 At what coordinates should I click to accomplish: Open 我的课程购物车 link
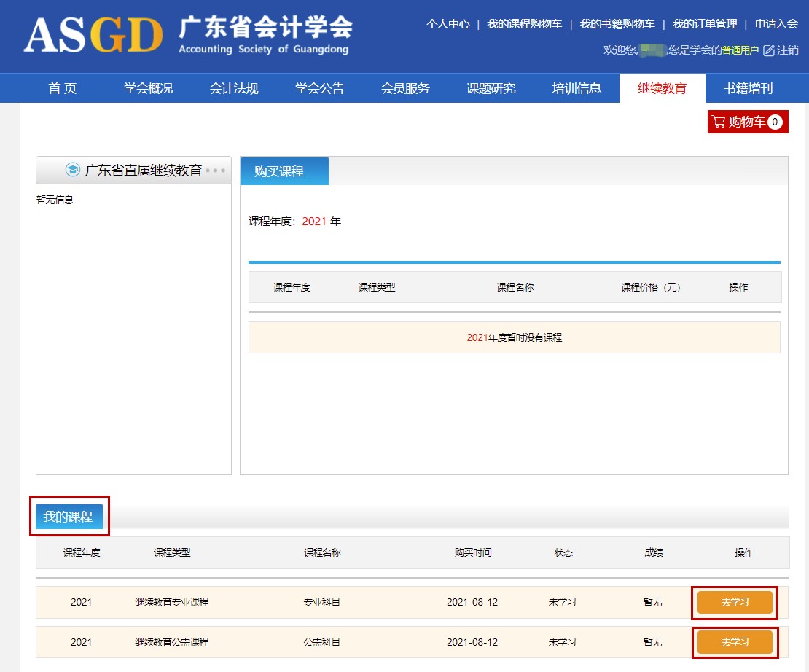pos(524,24)
